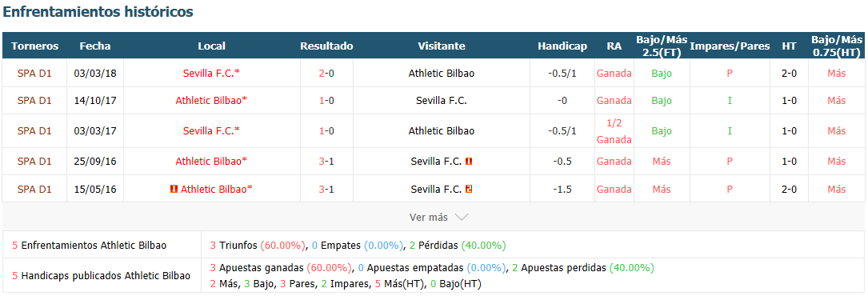Screen dimensions: 868x296
Task: Click the card icon beside Sevilla F.C. 15/05/16
Action: (x=470, y=190)
